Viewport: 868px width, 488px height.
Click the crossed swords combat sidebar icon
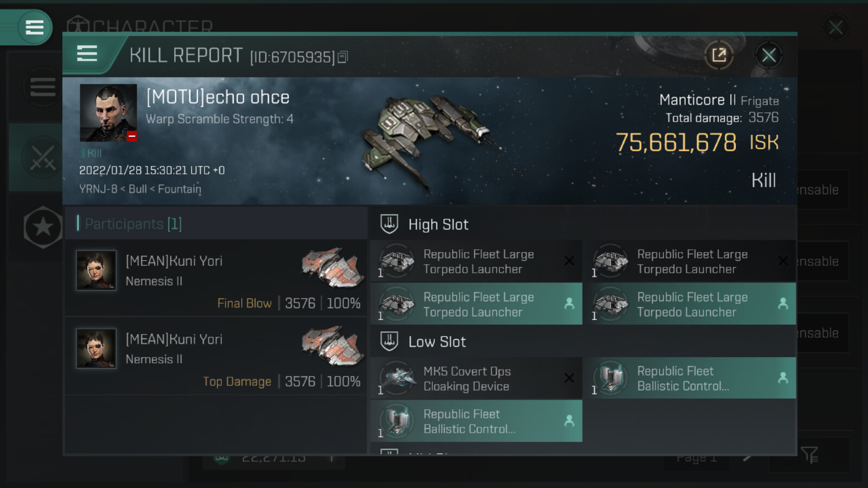point(42,157)
